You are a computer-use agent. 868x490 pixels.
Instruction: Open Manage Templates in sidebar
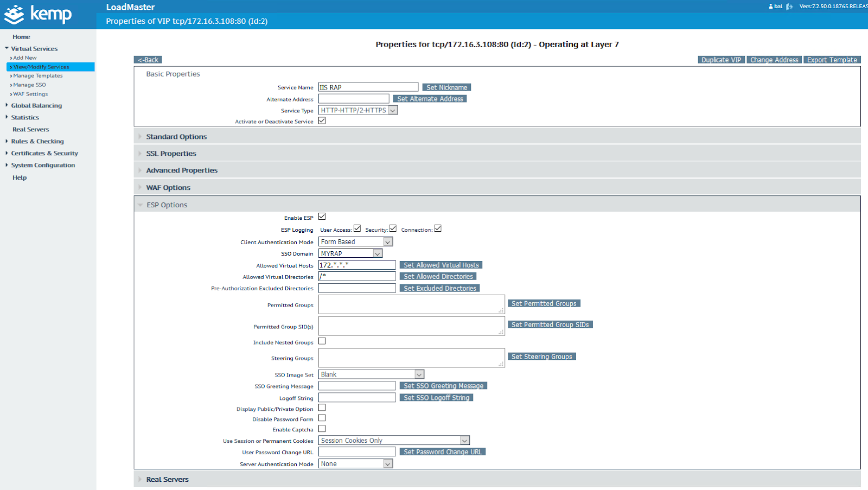[38, 76]
